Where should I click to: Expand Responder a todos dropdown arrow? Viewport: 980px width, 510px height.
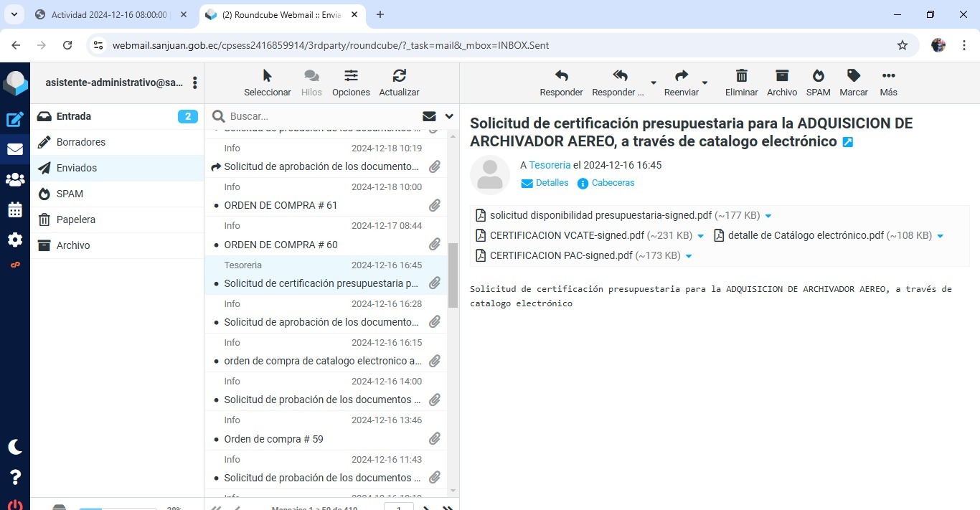click(653, 82)
